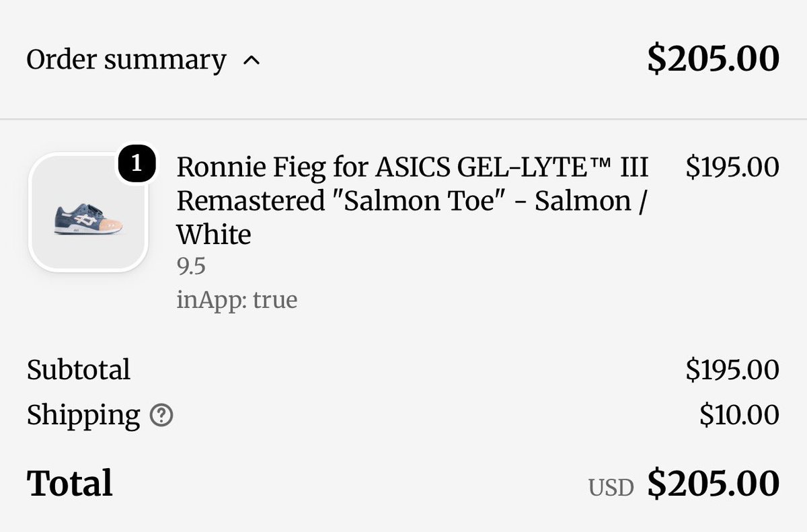Click the Ronnie Fieg ASICS GEL-LYTE product title
The image size is (807, 532).
coord(412,200)
